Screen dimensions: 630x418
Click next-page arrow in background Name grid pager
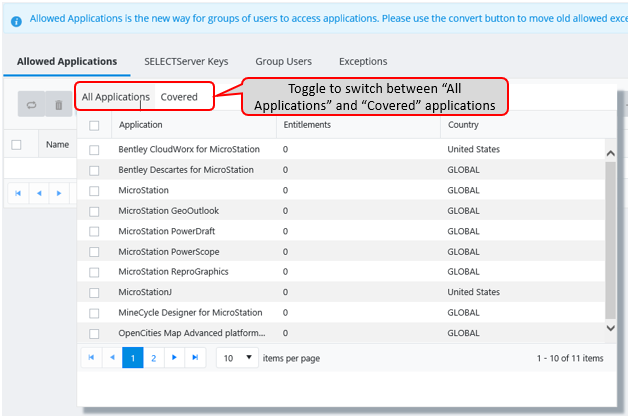pyautogui.click(x=59, y=193)
